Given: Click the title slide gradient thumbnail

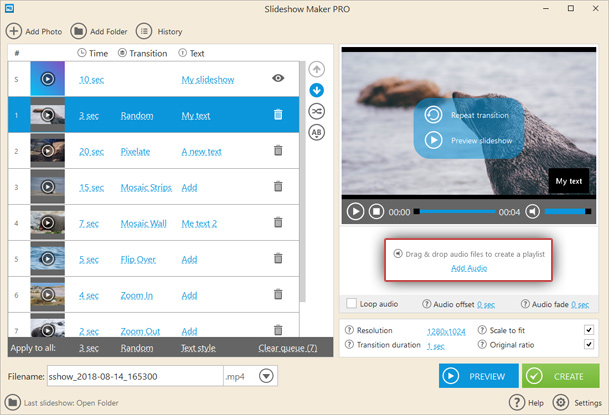Looking at the screenshot, I should point(48,78).
